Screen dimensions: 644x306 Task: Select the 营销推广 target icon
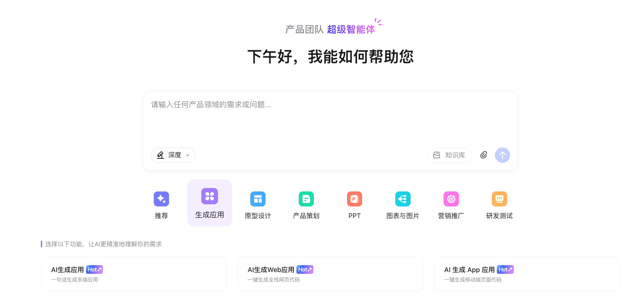(x=451, y=199)
